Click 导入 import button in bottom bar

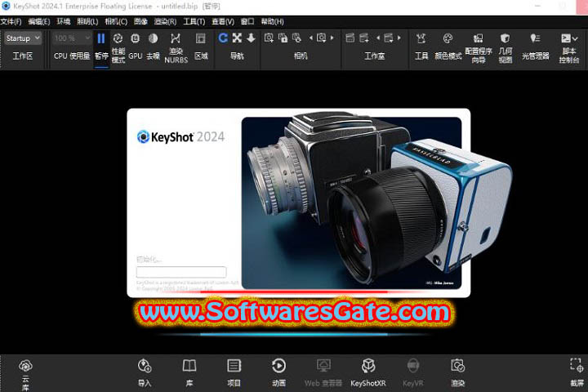pos(145,373)
